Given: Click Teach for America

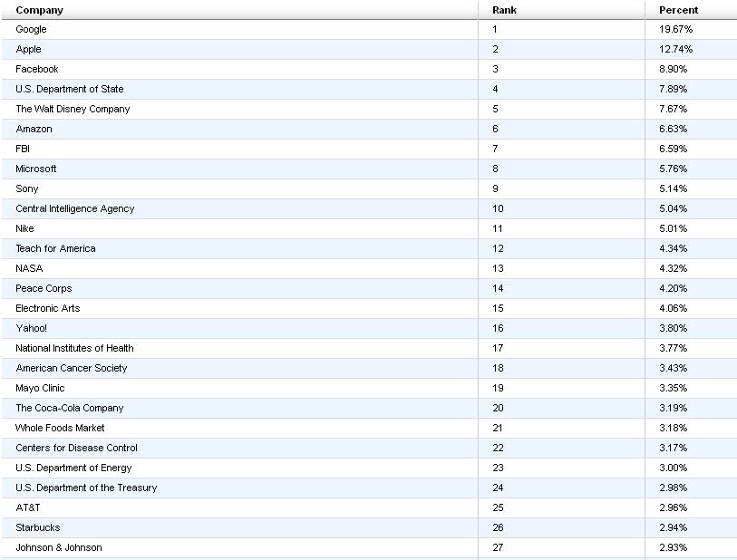Looking at the screenshot, I should [55, 248].
